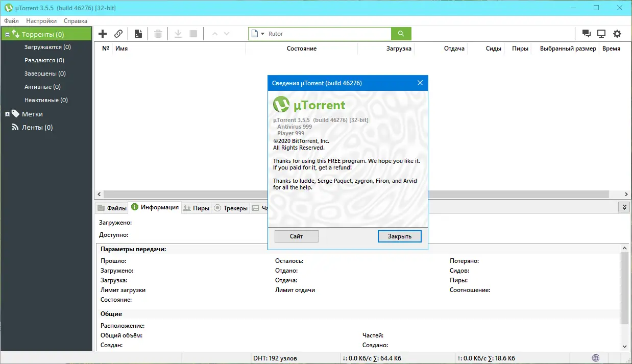The image size is (632, 364).
Task: Click the Start download arrow icon
Action: [178, 34]
